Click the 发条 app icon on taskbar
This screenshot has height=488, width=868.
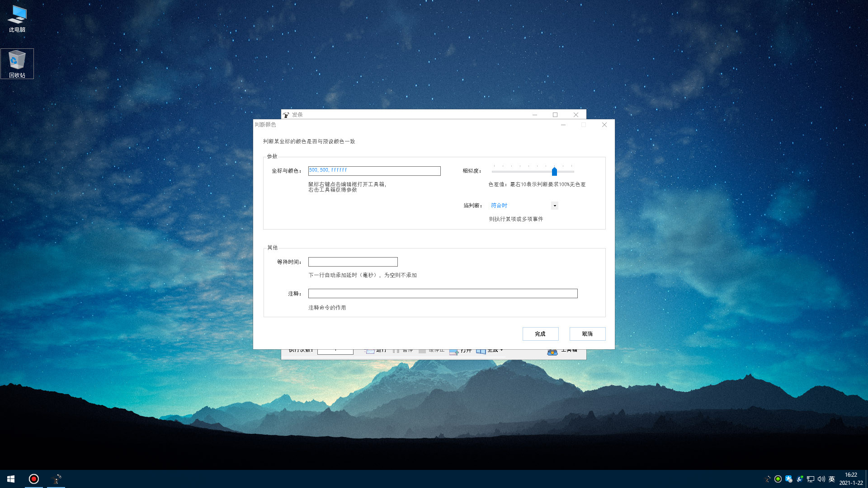click(x=57, y=479)
